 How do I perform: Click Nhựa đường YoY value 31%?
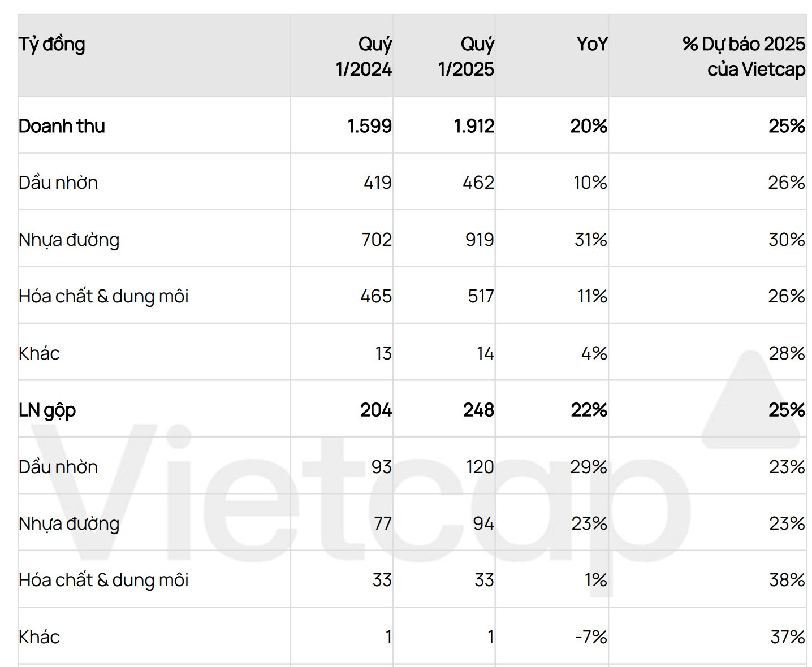point(590,240)
